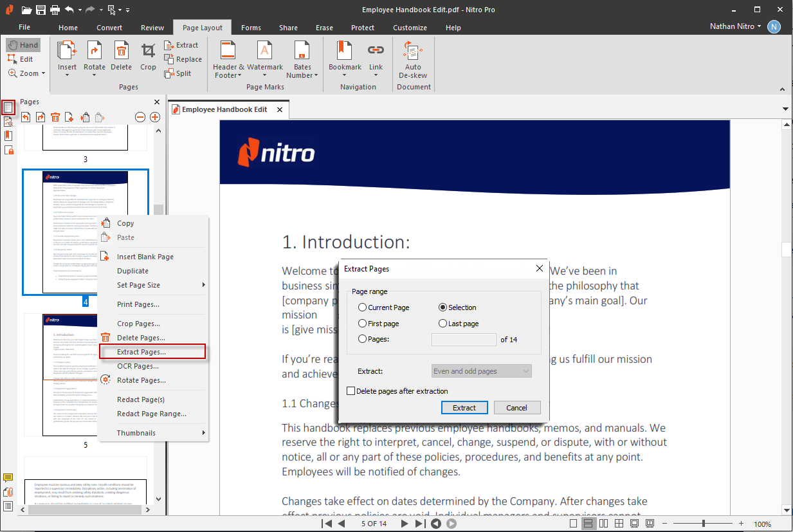The image size is (793, 532).
Task: Select the Current Page radio button
Action: tap(363, 307)
